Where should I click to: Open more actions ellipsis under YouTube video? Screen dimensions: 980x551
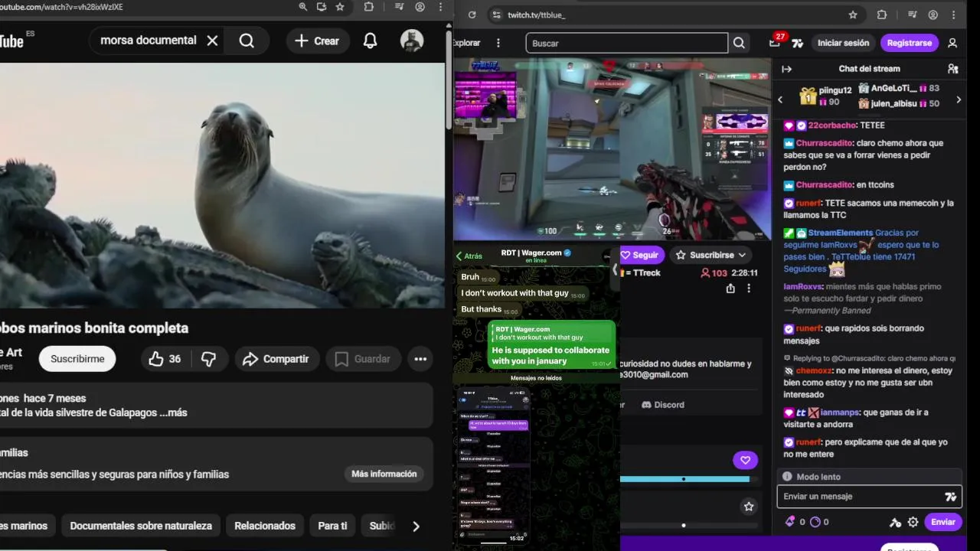tap(420, 359)
